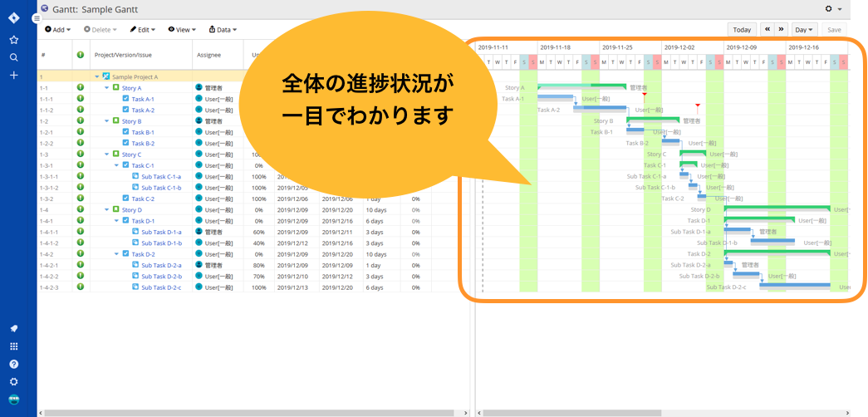The height and width of the screenshot is (417, 868).
Task: Collapse the Task D-1 tree node
Action: [x=117, y=221]
